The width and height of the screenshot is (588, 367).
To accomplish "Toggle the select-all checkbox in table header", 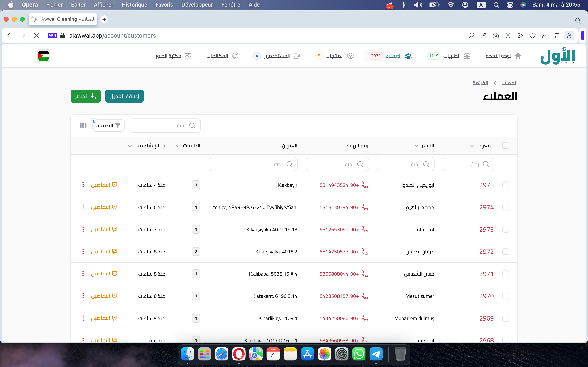I will (x=505, y=146).
